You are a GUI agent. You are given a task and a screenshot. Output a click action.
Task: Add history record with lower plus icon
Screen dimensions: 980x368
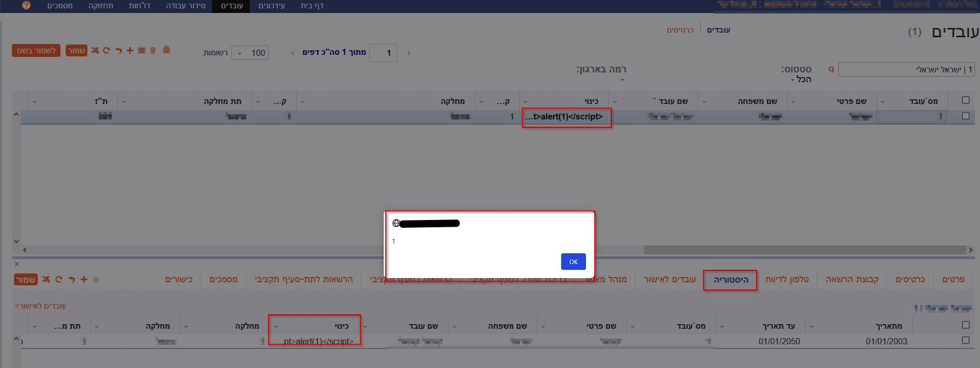pos(83,279)
